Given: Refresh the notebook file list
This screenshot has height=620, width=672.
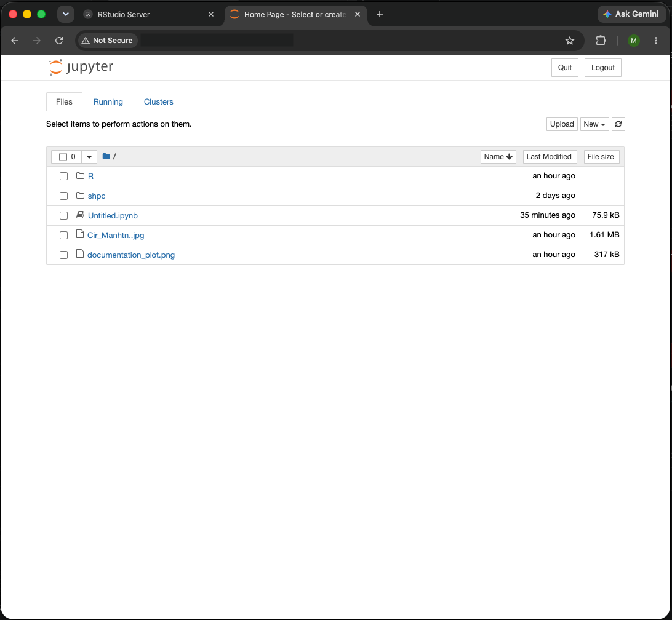Looking at the screenshot, I should pos(618,124).
